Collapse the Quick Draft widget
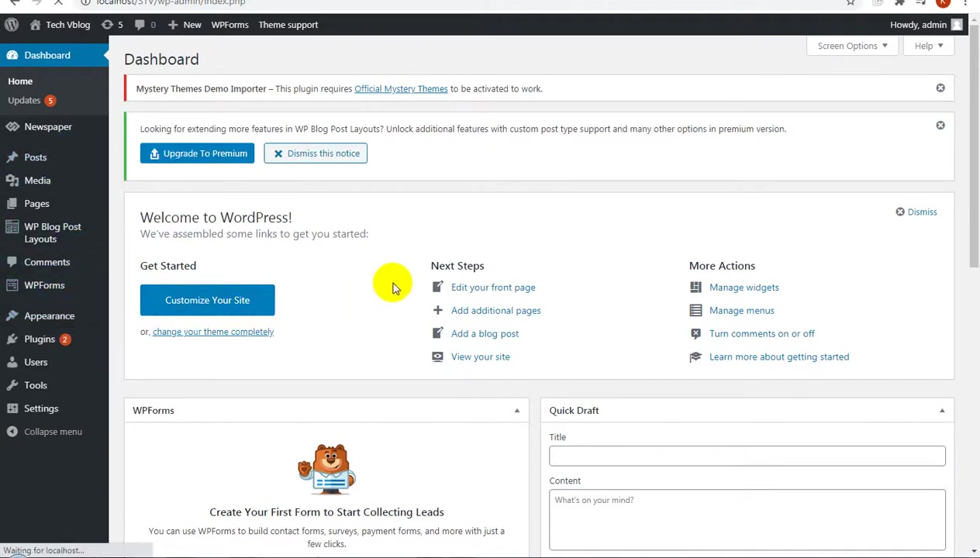980x558 pixels. [x=942, y=411]
